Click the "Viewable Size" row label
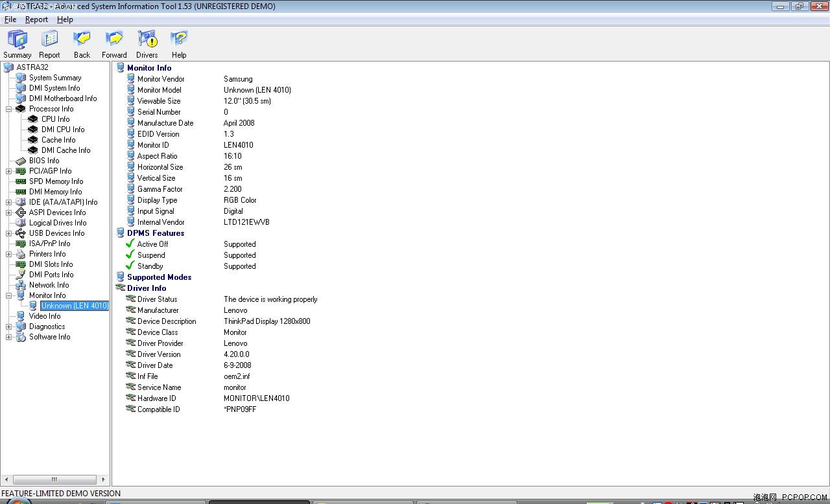Screen dimensions: 830x504 pyautogui.click(x=159, y=101)
